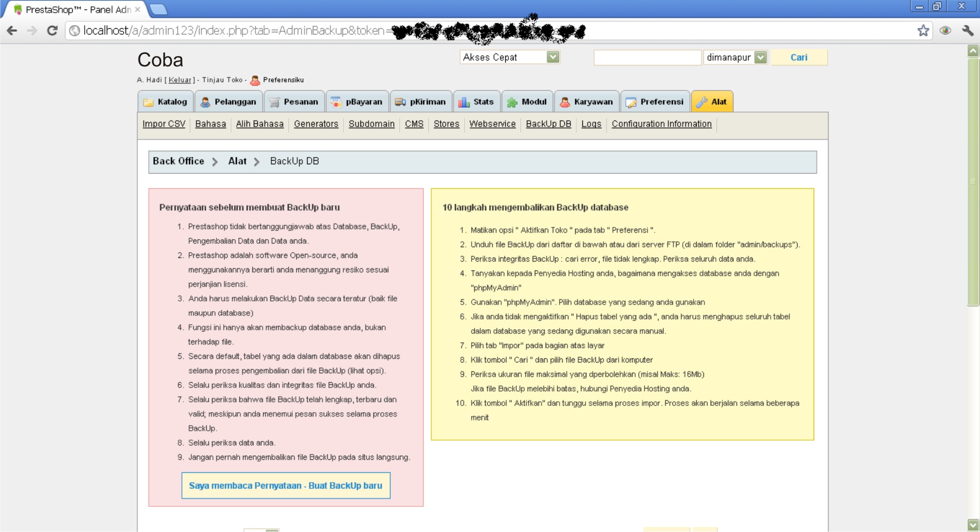Click the Preferensiku user icon
Screen dimensions: 980x532
[255, 80]
